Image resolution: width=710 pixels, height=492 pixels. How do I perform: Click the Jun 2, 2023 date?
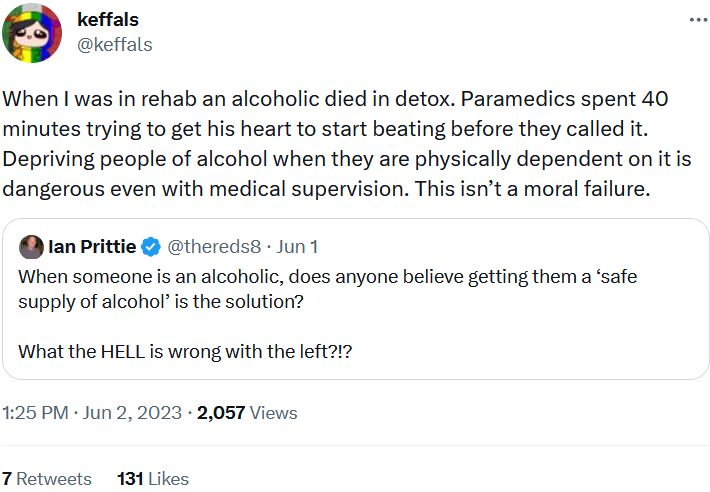(x=133, y=412)
